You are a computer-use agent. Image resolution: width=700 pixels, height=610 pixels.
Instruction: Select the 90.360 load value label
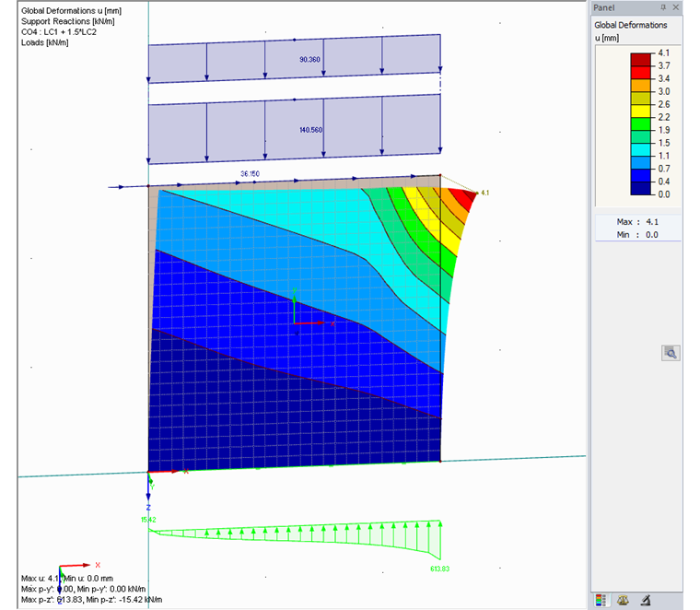[309, 59]
